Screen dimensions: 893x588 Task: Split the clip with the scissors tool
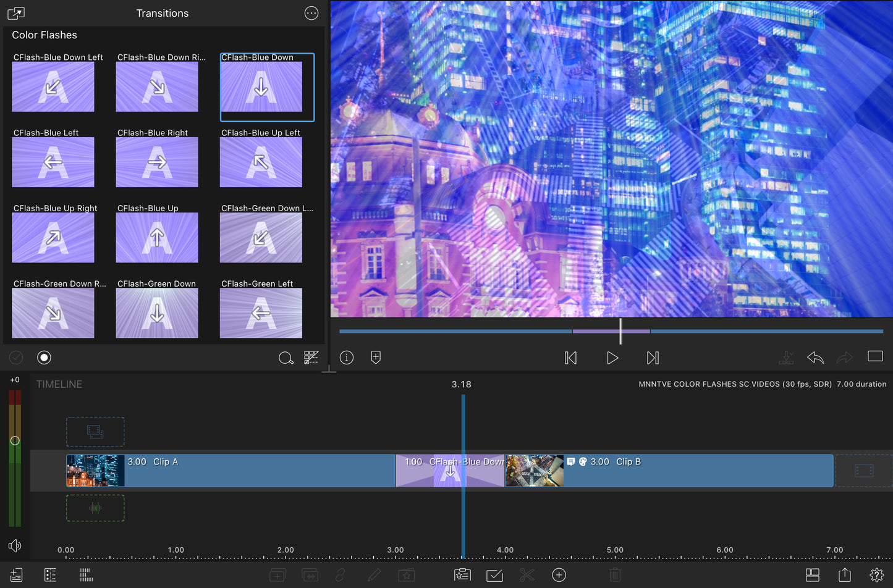[527, 575]
